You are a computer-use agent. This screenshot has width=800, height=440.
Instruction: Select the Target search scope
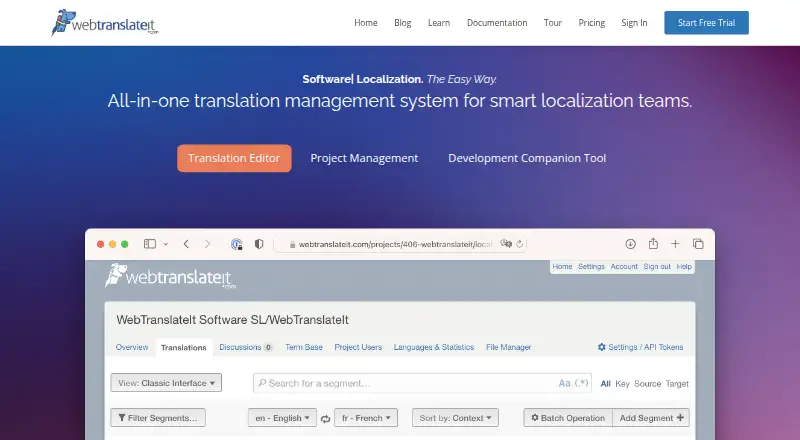pyautogui.click(x=677, y=383)
